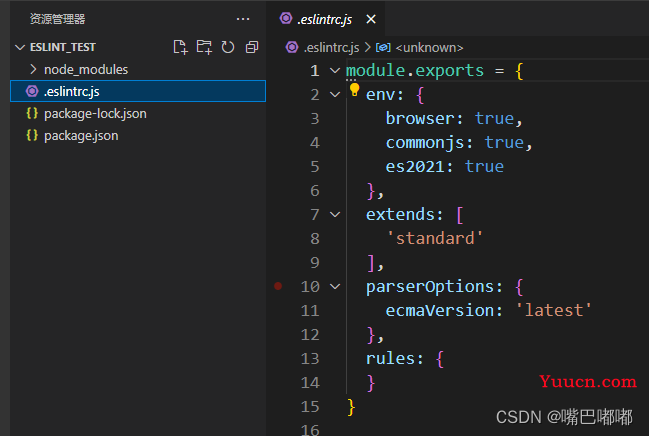Click the 'standard' string on line 8
The width and height of the screenshot is (649, 436).
(x=434, y=238)
